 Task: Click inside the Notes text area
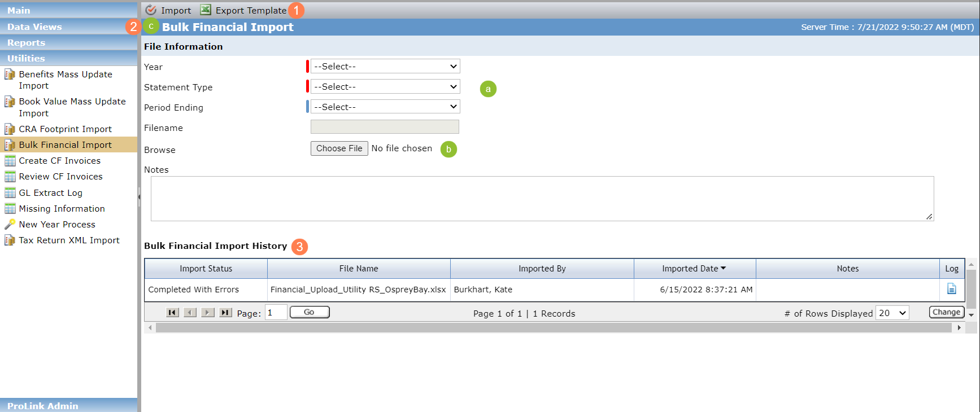pyautogui.click(x=542, y=199)
